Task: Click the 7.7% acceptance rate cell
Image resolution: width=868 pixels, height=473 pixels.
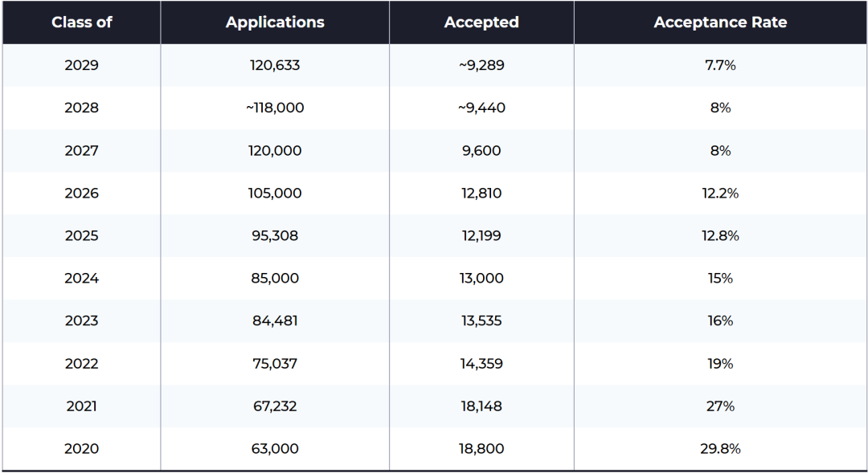Action: coord(720,65)
